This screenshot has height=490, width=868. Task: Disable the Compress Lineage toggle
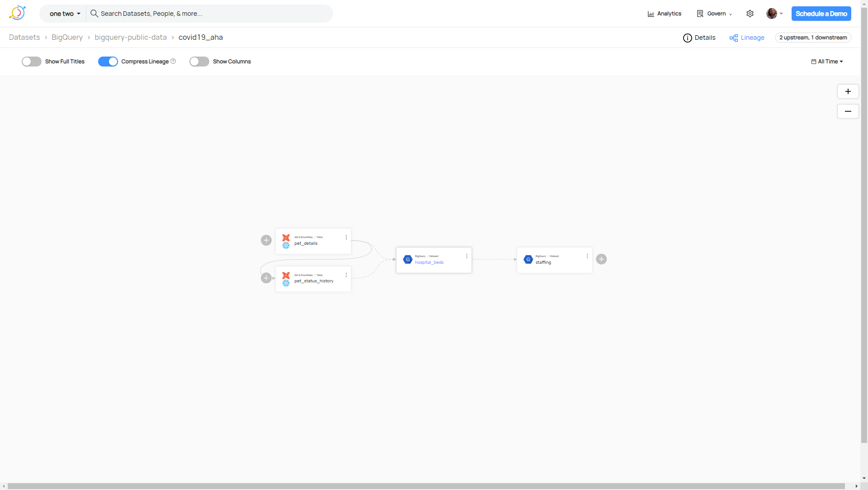[x=108, y=62]
